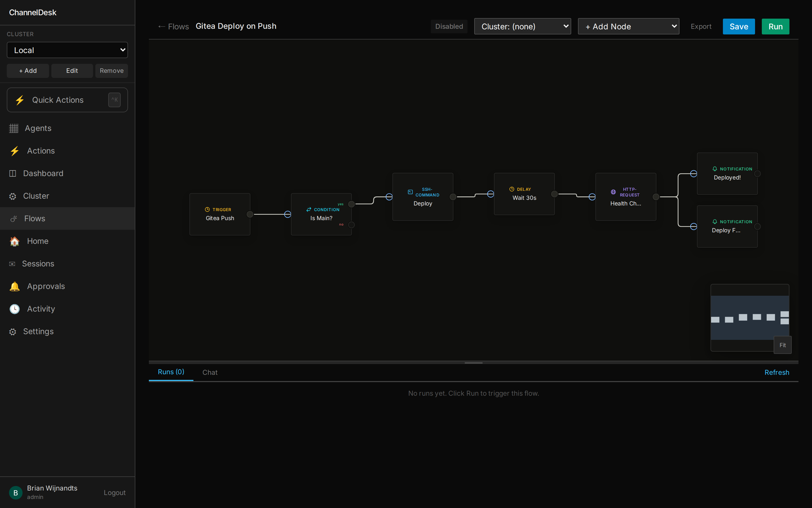The image size is (812, 508).
Task: Click the Brian Wijnandts user name
Action: click(52, 488)
